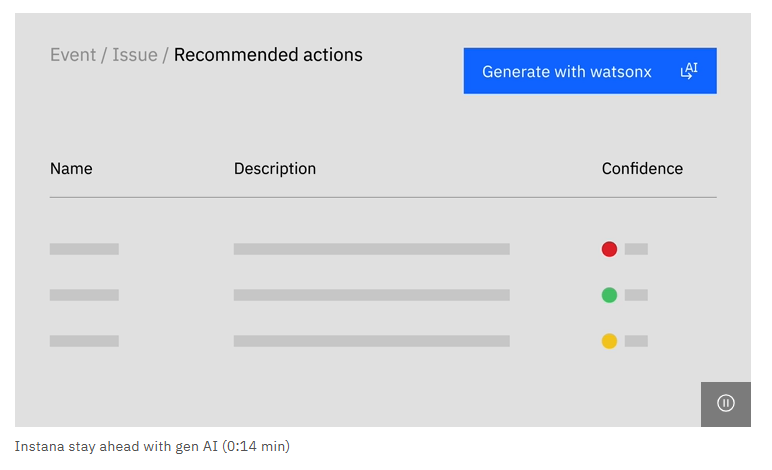
Task: Click the AI icon on the Generate button
Action: [x=689, y=71]
